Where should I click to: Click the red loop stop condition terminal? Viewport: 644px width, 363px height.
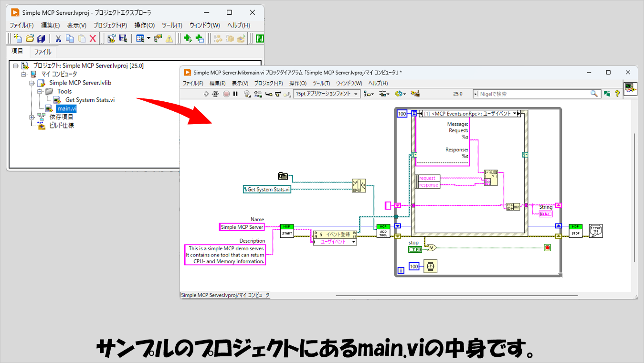coord(547,247)
